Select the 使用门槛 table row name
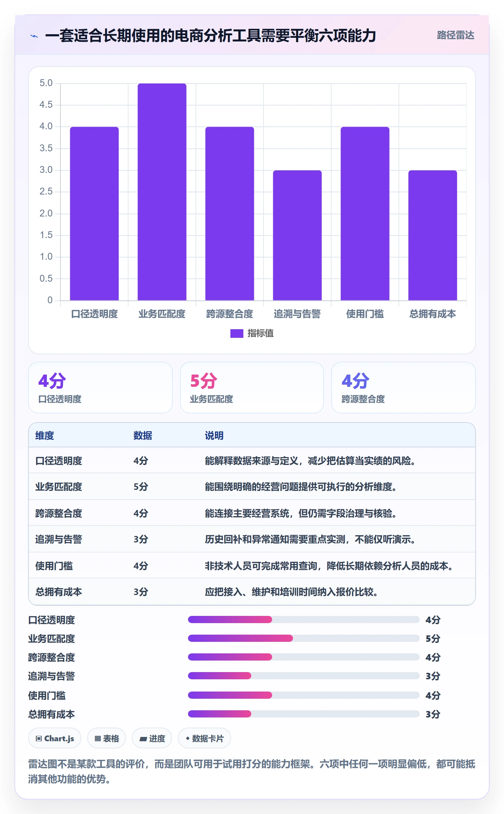Screen dimensions: 504x814 pyautogui.click(x=54, y=566)
